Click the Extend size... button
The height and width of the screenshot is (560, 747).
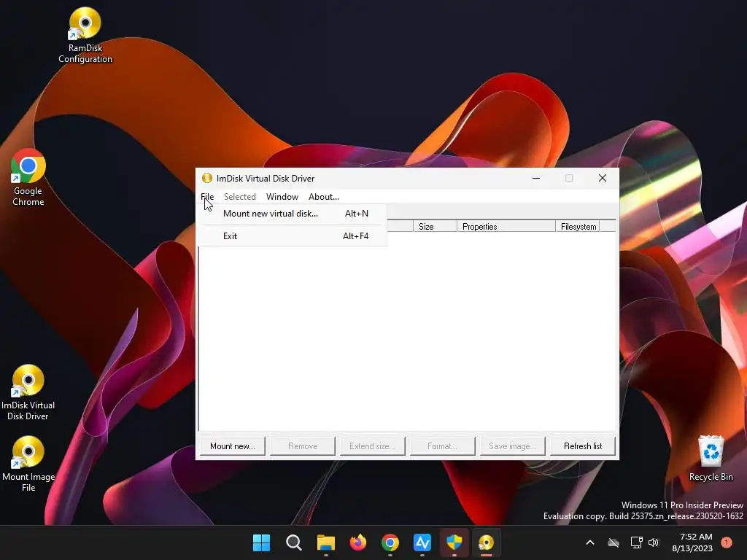[373, 446]
